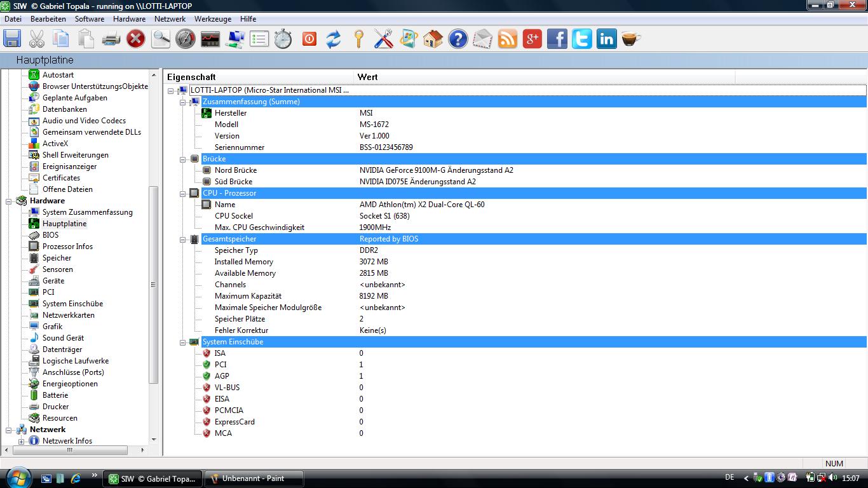Click the blue refresh arrows icon

pyautogui.click(x=334, y=39)
